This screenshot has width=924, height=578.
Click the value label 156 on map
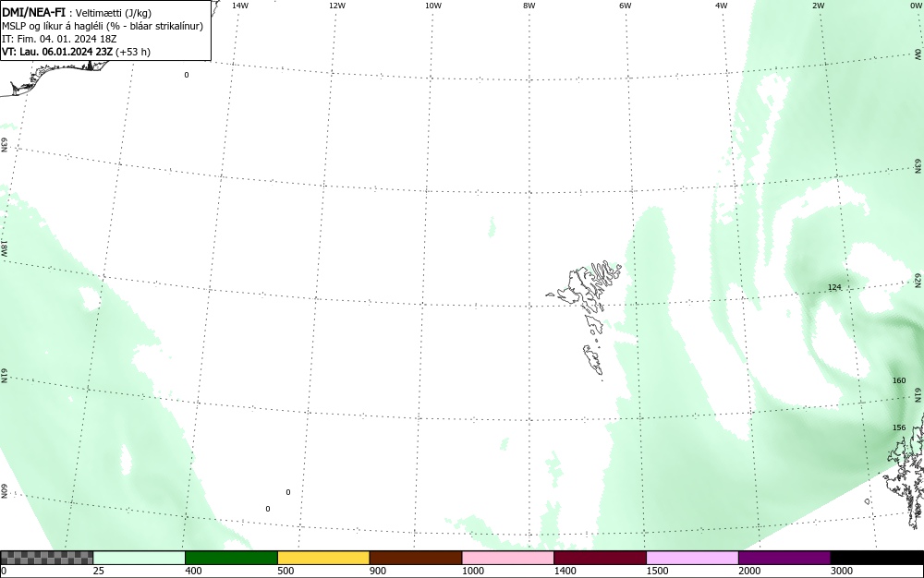click(x=899, y=427)
